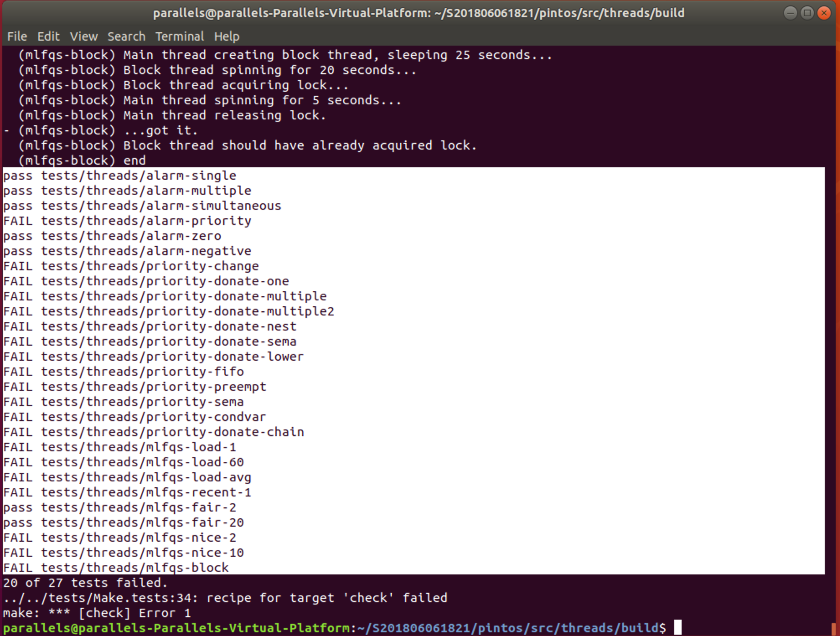Click the pass tests/threads/mlfqs-fair-2 entry
The image size is (840, 636).
point(119,507)
